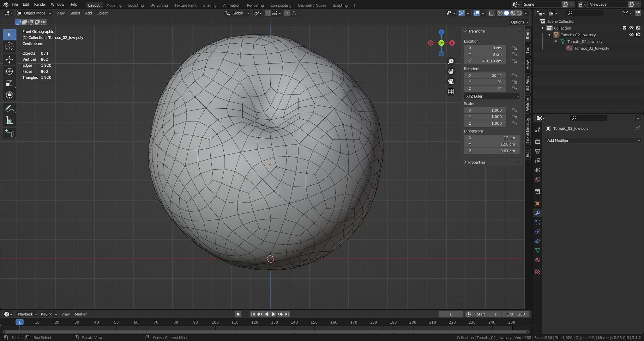Image resolution: width=644 pixels, height=341 pixels.
Task: Click the Blender logo menu icon
Action: [x=5, y=4]
